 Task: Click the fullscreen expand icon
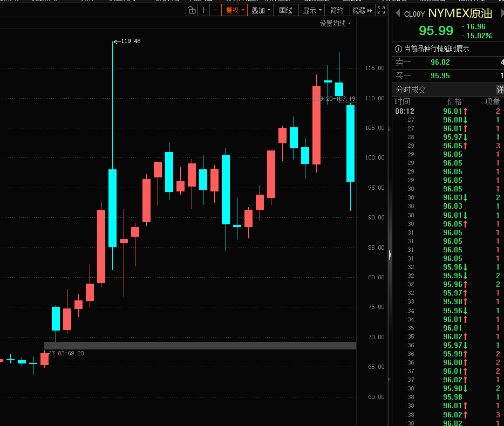(382, 10)
